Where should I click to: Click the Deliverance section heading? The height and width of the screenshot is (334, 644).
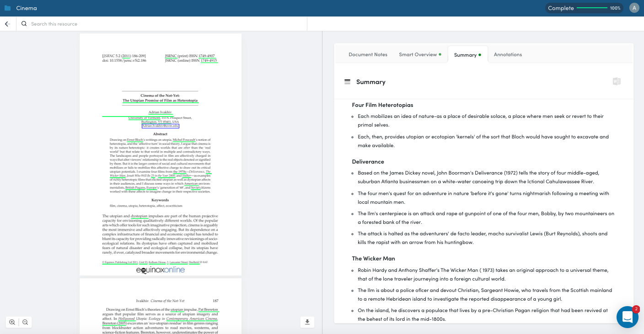(368, 162)
